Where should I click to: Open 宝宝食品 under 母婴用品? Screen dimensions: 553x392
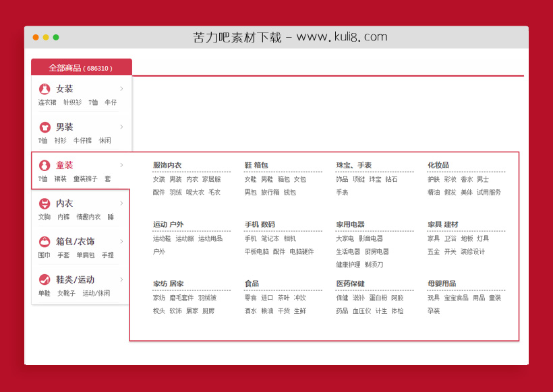456,298
